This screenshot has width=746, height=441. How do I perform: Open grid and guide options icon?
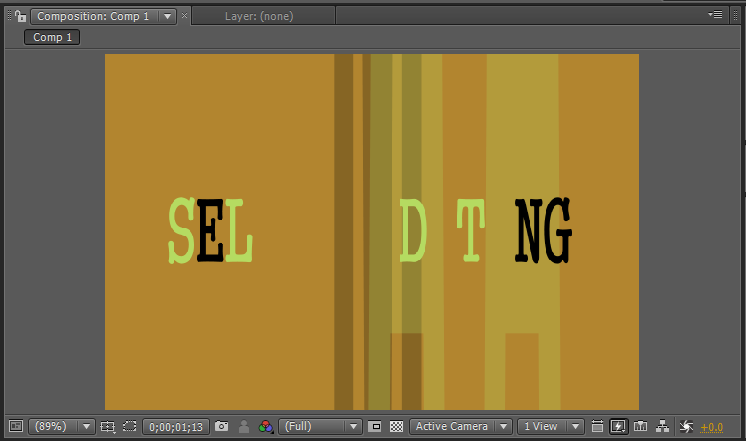point(108,427)
